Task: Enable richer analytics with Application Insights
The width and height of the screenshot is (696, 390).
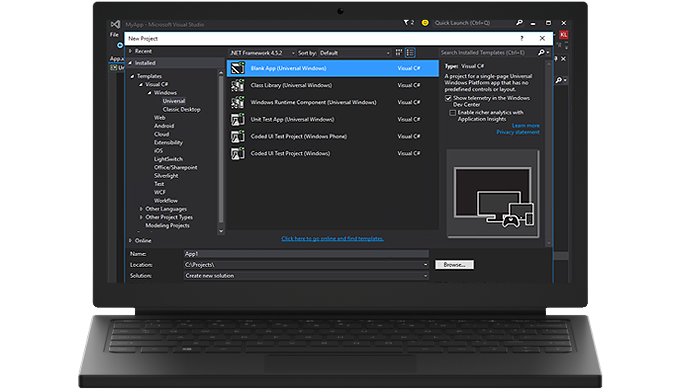Action: (452, 113)
